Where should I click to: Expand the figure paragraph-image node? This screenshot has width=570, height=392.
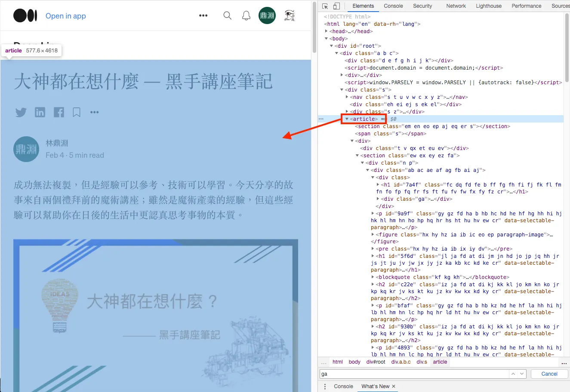373,235
